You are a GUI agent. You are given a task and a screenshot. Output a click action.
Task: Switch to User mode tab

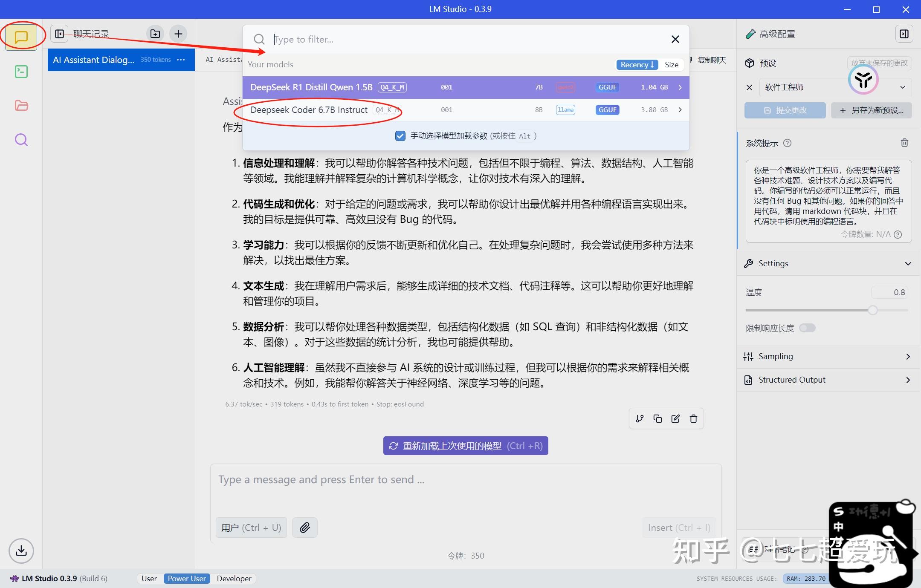pyautogui.click(x=149, y=578)
